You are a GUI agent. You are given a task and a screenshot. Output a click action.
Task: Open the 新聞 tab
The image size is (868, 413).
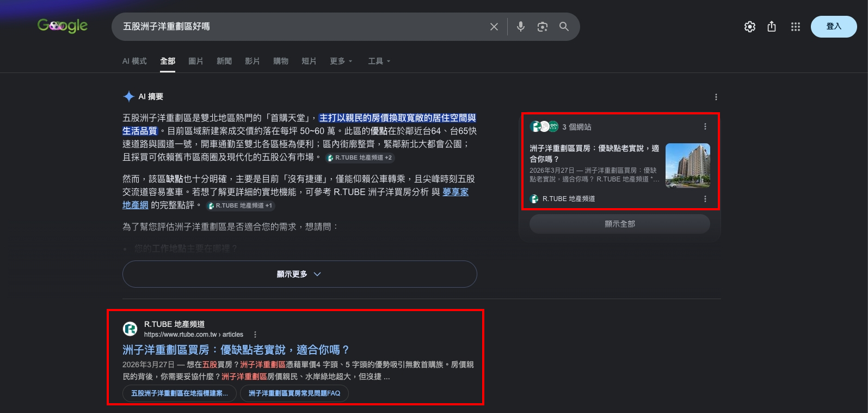point(224,61)
